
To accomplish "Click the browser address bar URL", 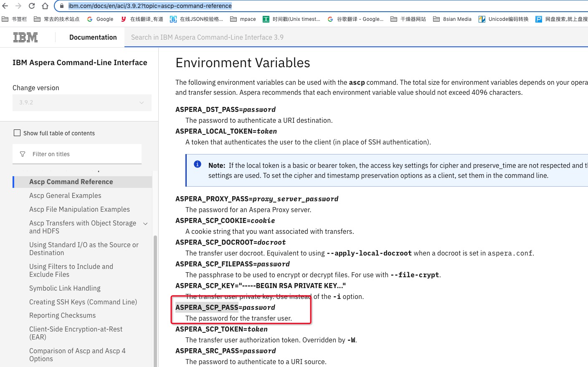I will (150, 6).
